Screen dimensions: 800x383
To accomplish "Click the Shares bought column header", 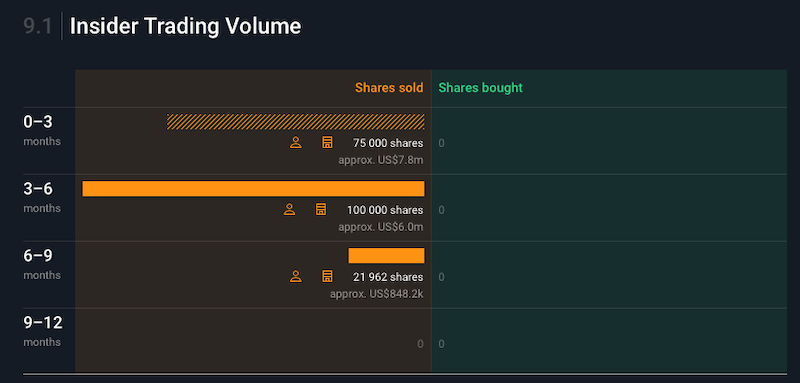I will (481, 88).
